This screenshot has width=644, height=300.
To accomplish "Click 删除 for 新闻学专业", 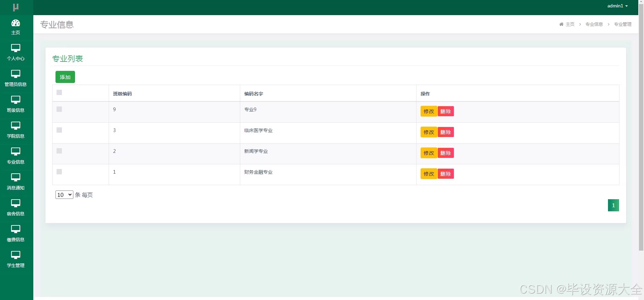I will (x=445, y=153).
